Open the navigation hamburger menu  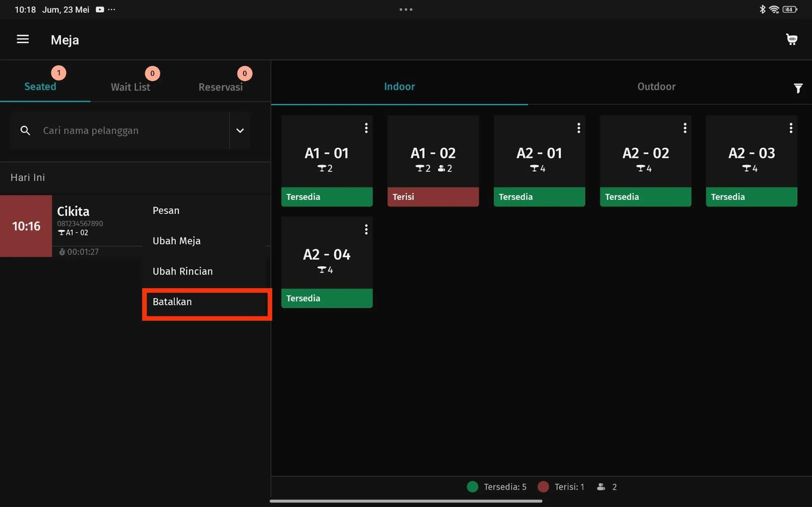22,39
